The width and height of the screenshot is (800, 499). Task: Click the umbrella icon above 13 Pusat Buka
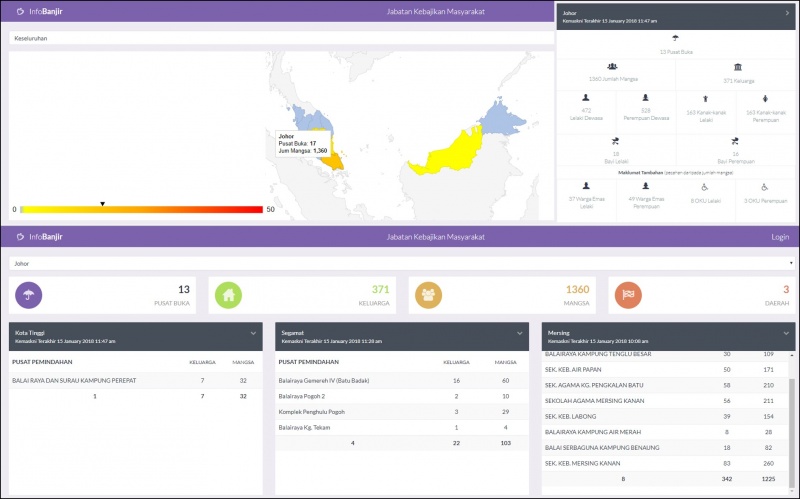pos(676,38)
